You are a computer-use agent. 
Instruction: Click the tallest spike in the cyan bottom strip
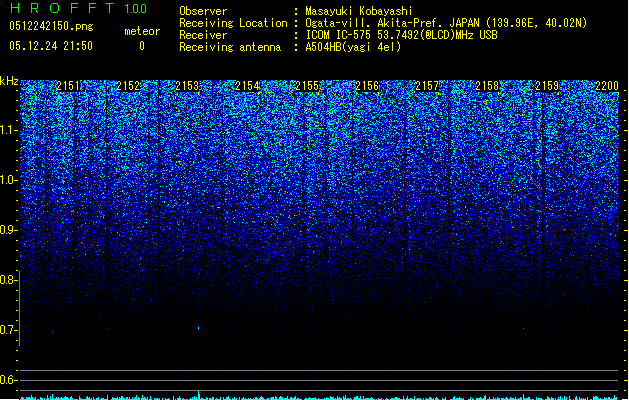tap(199, 394)
